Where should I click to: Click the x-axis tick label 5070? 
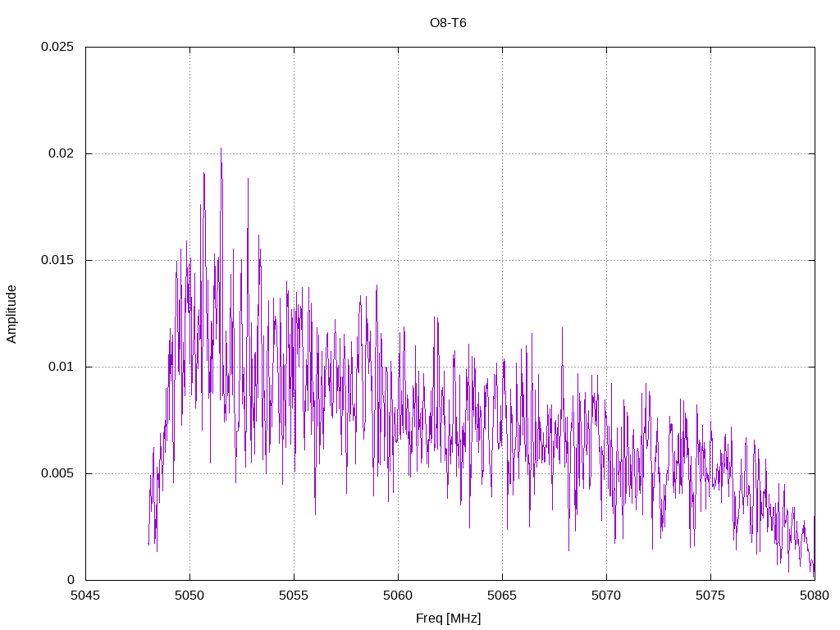pyautogui.click(x=606, y=596)
